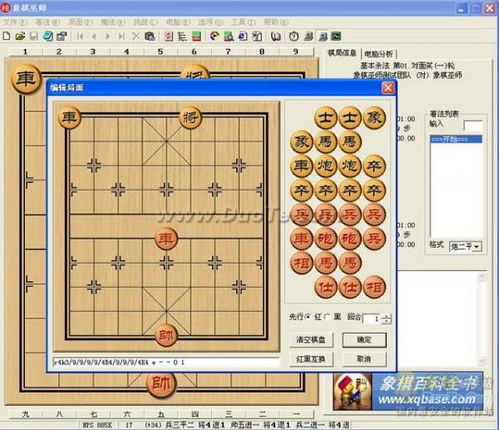Click the 确定 OK button

[x=364, y=340]
